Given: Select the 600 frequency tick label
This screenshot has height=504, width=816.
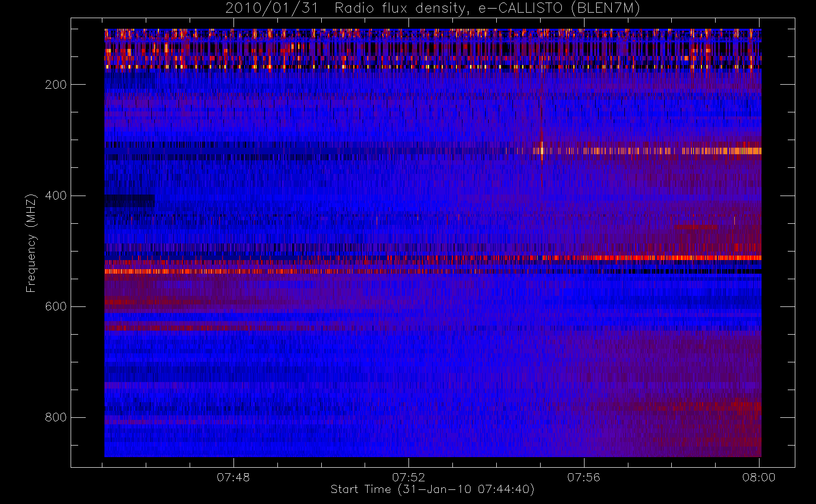Looking at the screenshot, I should [x=56, y=306].
